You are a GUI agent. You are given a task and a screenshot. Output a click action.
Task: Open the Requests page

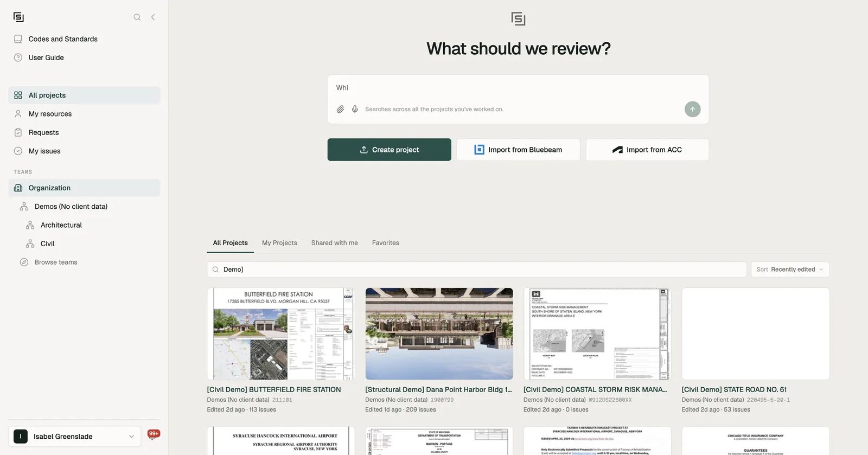click(43, 132)
